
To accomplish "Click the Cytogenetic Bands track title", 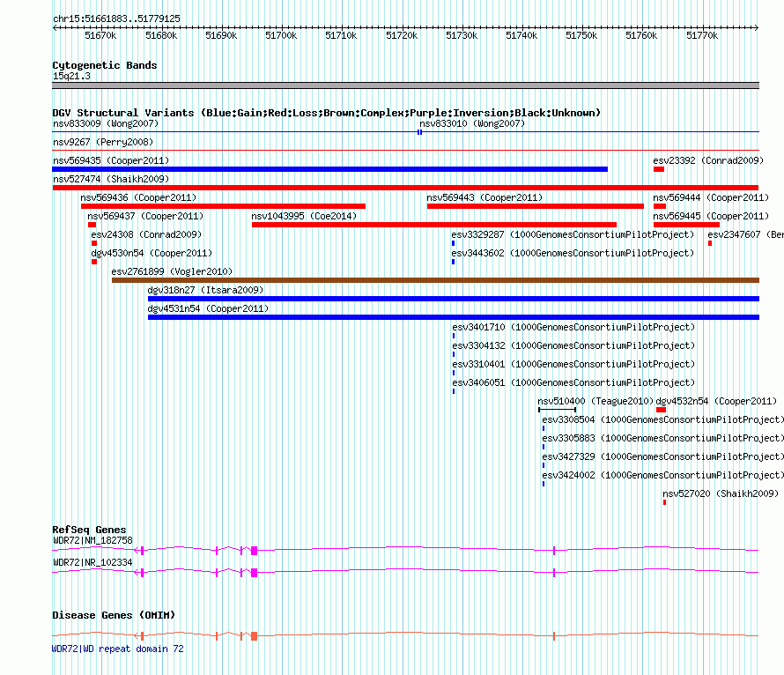I will (x=105, y=65).
